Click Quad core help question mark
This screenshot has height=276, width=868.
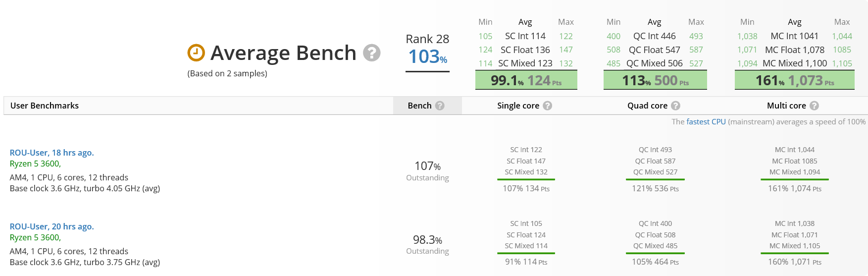(x=675, y=106)
